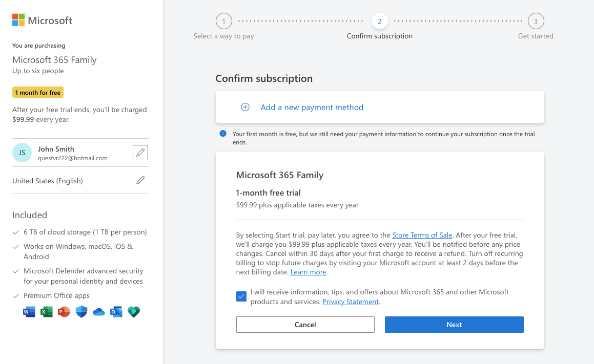Click the JS avatar circle
Screen dimensions: 594x364
point(22,153)
